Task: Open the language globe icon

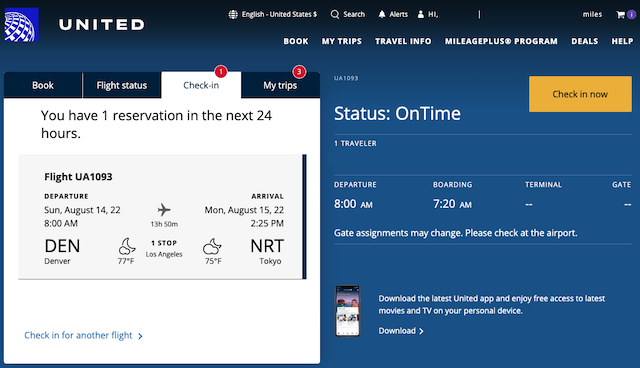Action: 233,14
